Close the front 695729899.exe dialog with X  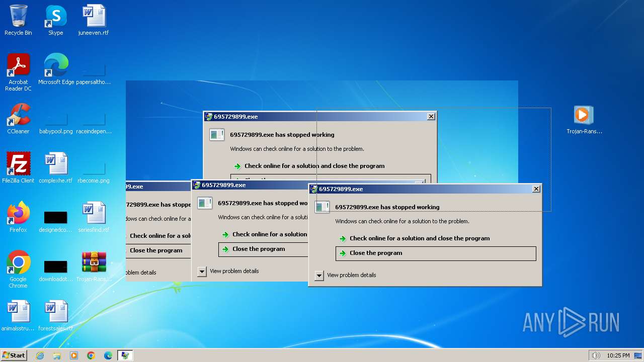pyautogui.click(x=536, y=189)
